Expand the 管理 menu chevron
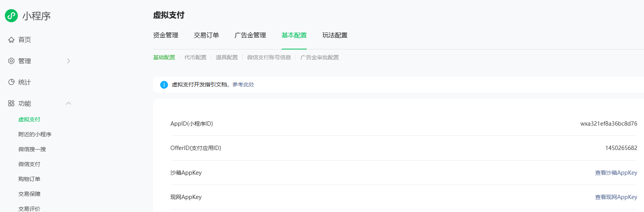This screenshot has width=644, height=212. pos(69,61)
